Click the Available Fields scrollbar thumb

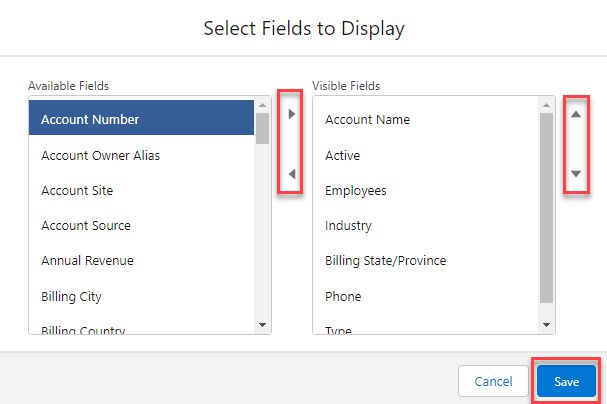262,128
